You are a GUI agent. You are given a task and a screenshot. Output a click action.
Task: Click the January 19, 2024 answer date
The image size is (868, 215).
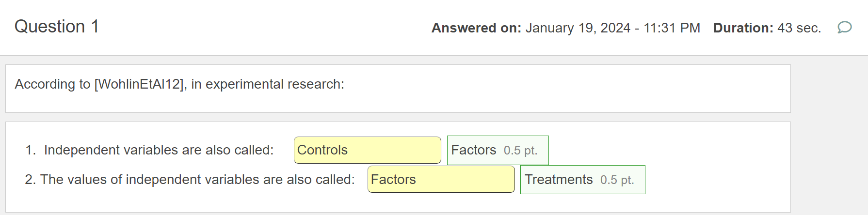[x=578, y=28]
